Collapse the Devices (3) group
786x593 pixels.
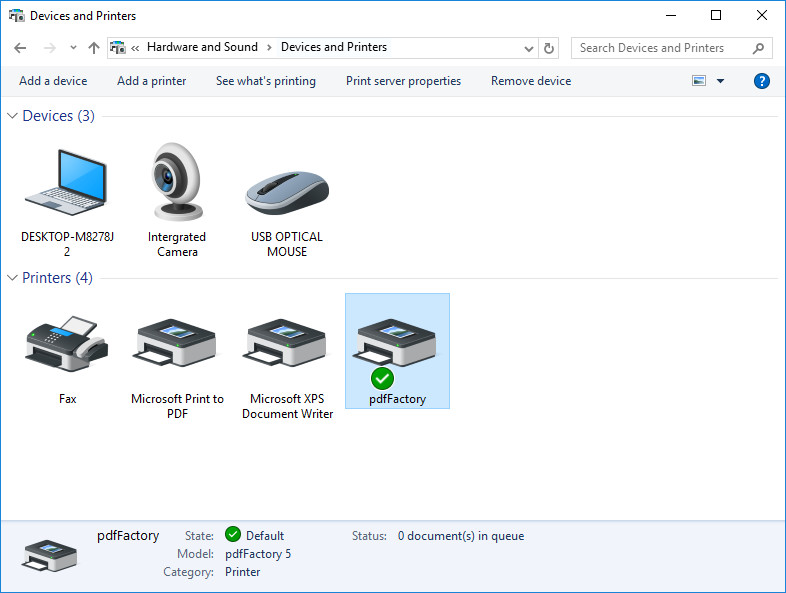[x=13, y=116]
